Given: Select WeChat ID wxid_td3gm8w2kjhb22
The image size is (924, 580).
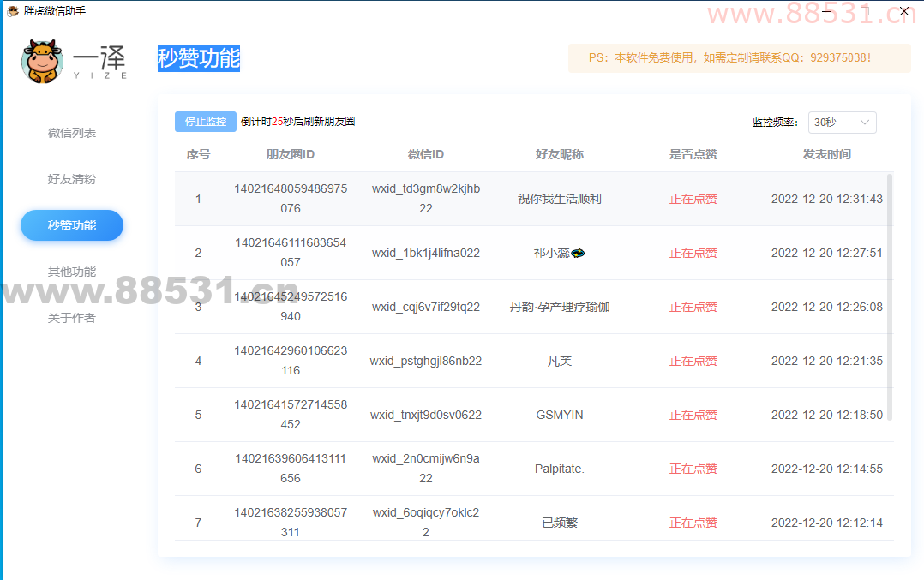Looking at the screenshot, I should click(x=426, y=199).
